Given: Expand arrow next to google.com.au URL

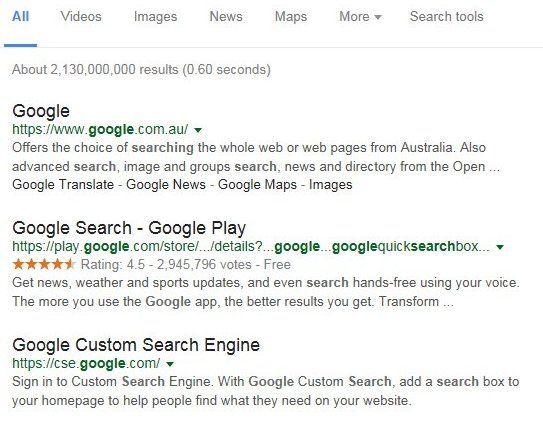Looking at the screenshot, I should 198,130.
